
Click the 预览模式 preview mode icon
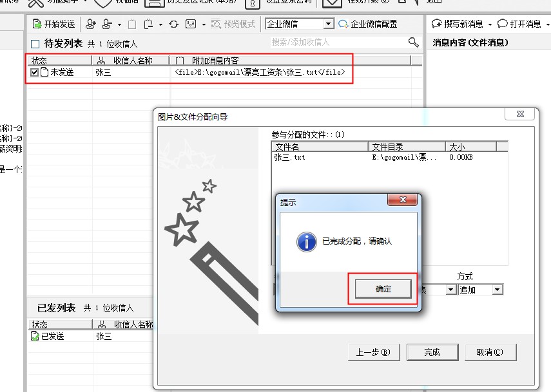216,24
